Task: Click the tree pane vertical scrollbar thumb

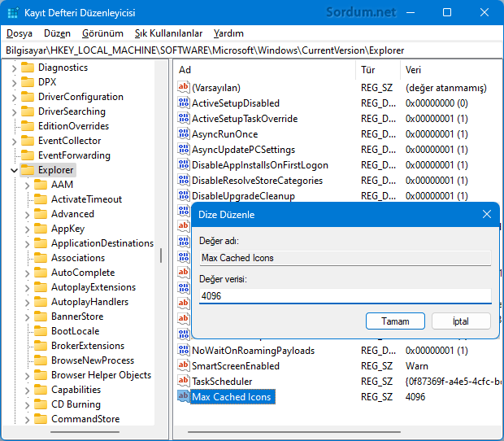Action: (x=161, y=255)
